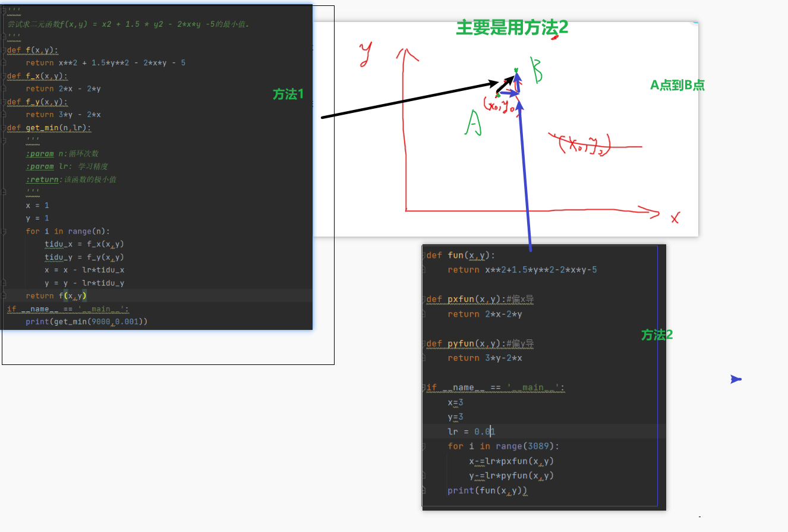Click the blue cursor arrow near screen edge
The width and height of the screenshot is (788, 532).
[736, 379]
